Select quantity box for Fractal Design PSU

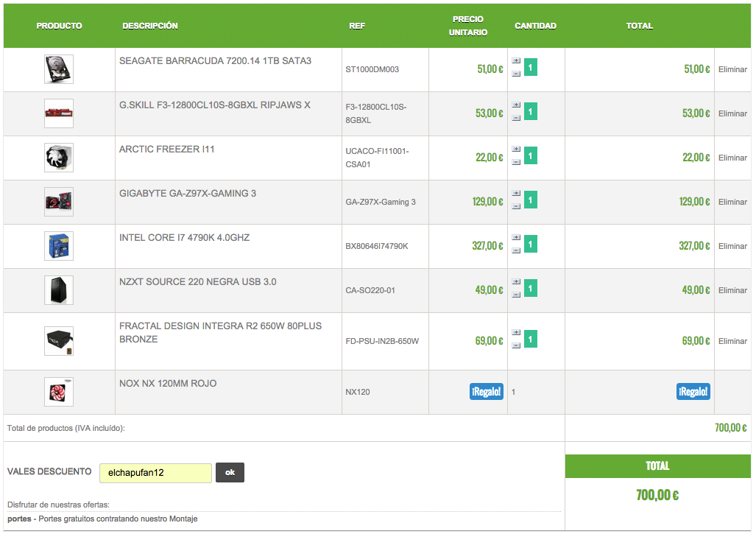click(x=530, y=339)
